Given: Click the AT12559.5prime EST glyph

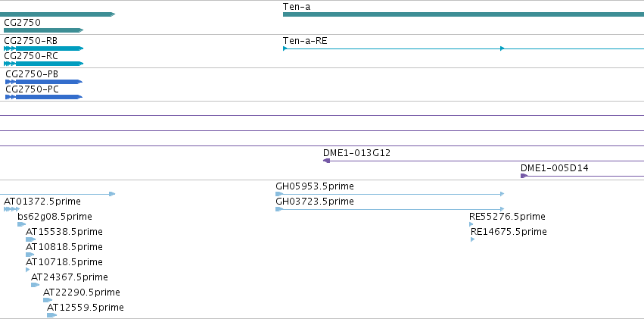Looking at the screenshot, I should point(51,315).
